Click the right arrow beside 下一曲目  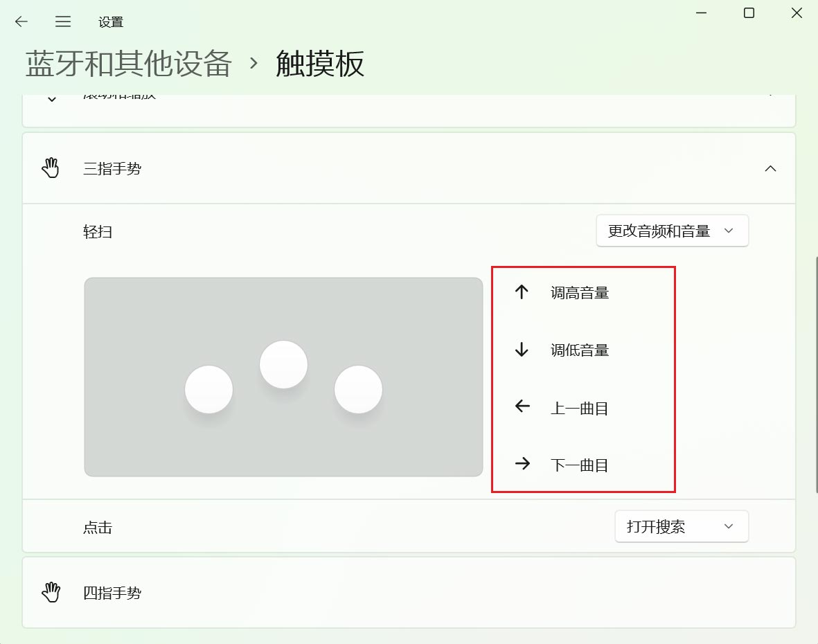pyautogui.click(x=522, y=465)
